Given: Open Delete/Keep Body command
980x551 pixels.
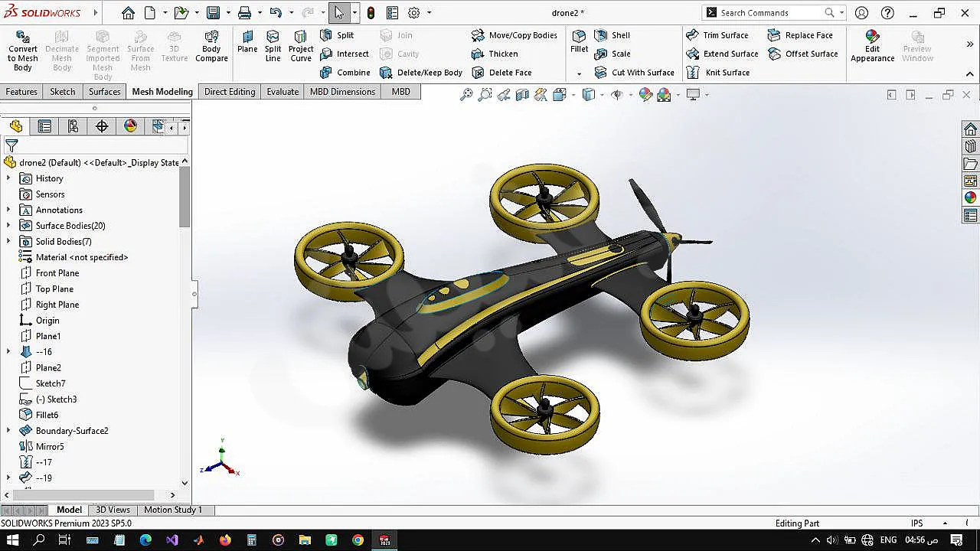Looking at the screenshot, I should 421,73.
